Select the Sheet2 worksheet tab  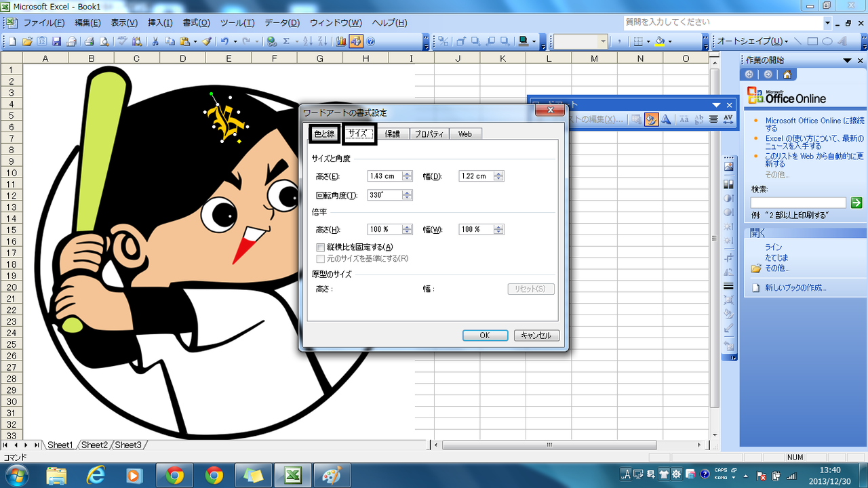pos(94,445)
